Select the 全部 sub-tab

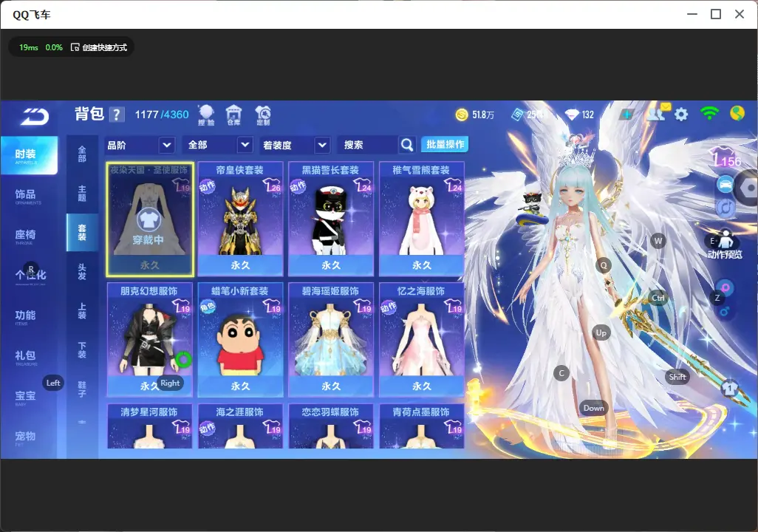tap(82, 154)
